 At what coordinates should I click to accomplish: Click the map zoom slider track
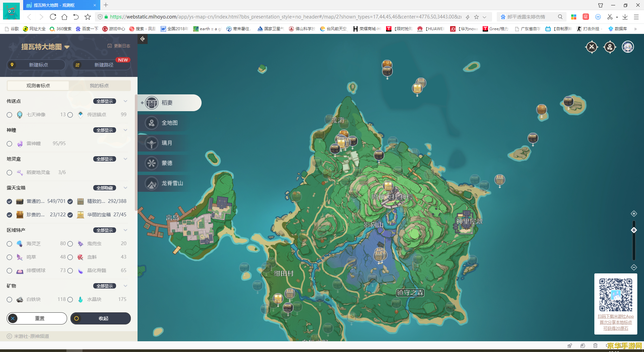[634, 240]
